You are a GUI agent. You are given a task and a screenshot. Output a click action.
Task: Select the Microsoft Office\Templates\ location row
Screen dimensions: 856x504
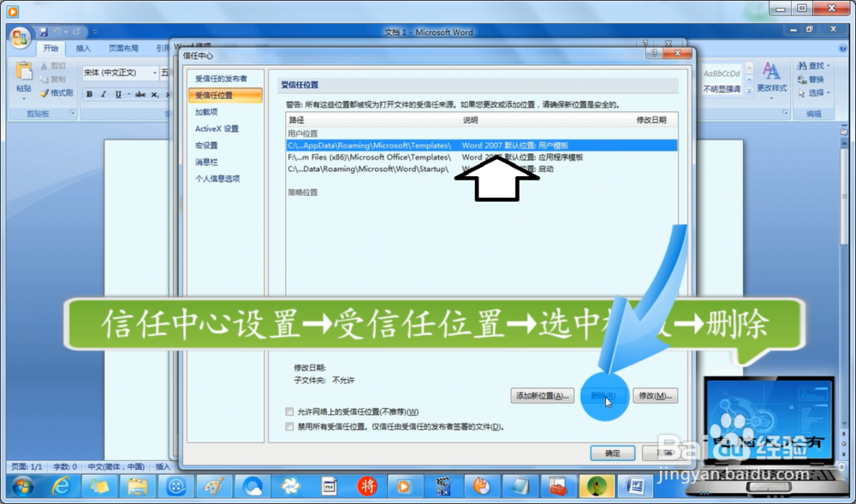point(481,157)
